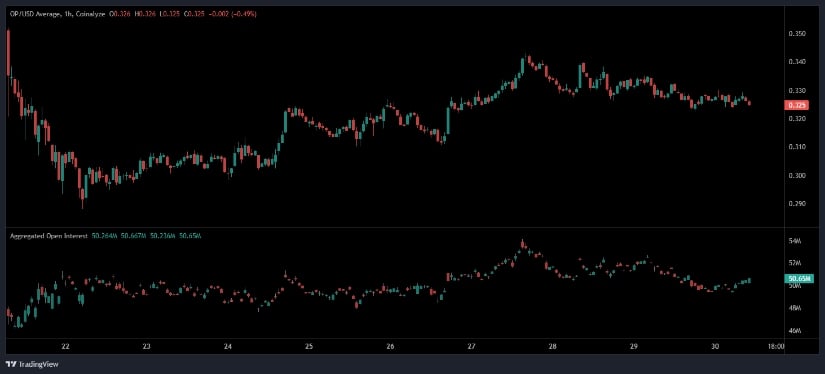Click the 48M open interest axis label
The height and width of the screenshot is (374, 825).
[x=794, y=308]
